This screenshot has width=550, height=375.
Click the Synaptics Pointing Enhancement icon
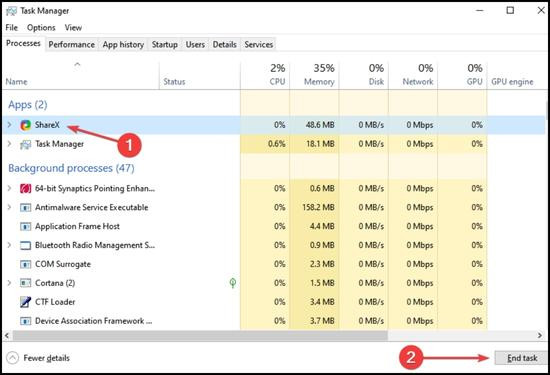coord(26,188)
